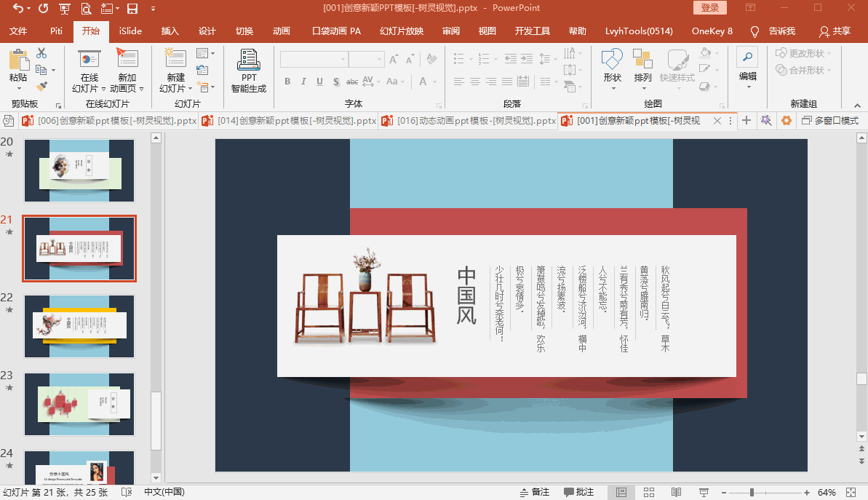Toggle 批注 comments pane
This screenshot has width=868, height=500.
(x=578, y=493)
